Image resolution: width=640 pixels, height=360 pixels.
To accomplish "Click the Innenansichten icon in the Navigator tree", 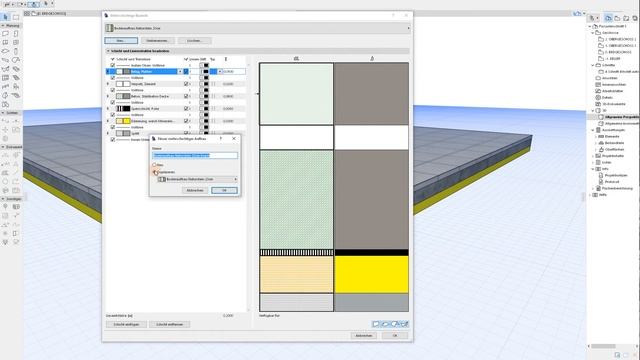I will coord(598,84).
